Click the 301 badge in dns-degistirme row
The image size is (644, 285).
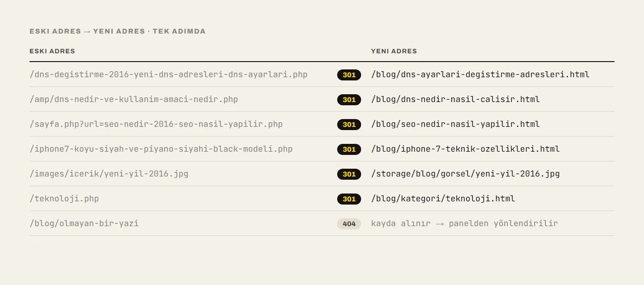[349, 75]
